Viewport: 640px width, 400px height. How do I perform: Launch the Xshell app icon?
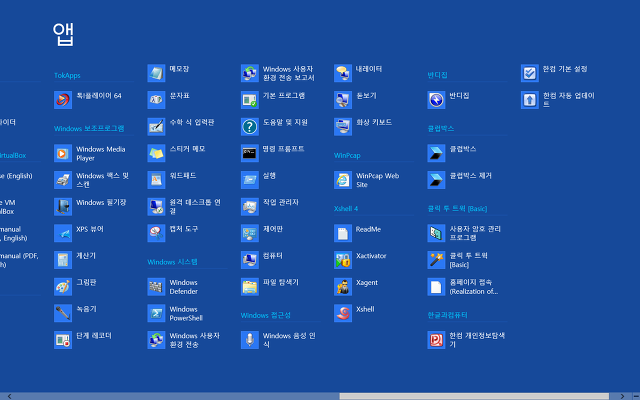343,313
